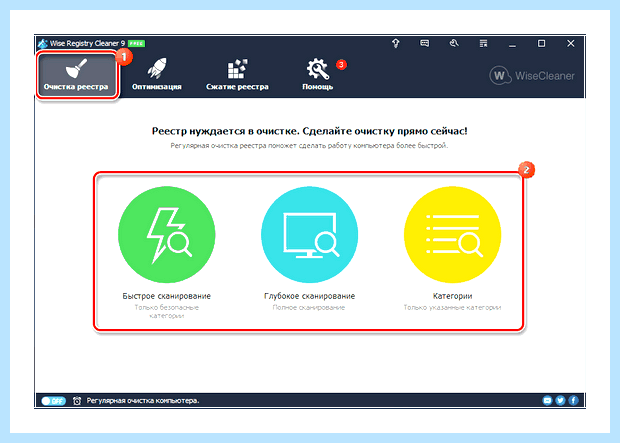Click the upgrade arrow icon in title bar
The width and height of the screenshot is (620, 443).
coord(396,43)
